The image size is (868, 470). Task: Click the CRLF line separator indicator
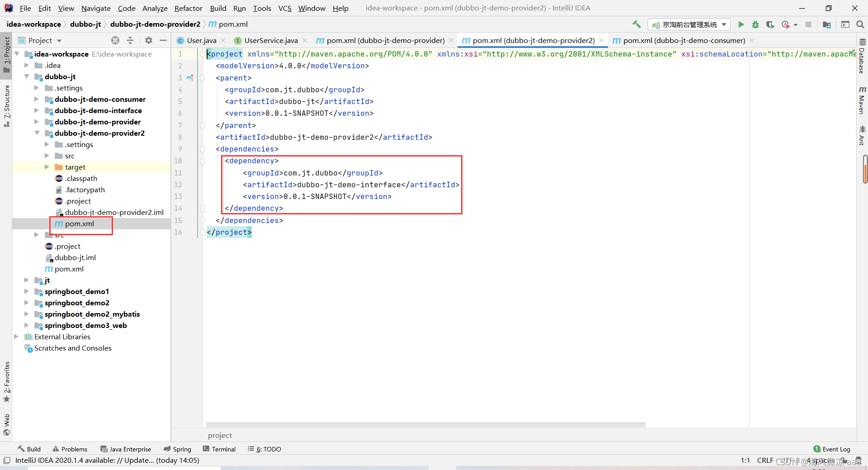(x=765, y=461)
